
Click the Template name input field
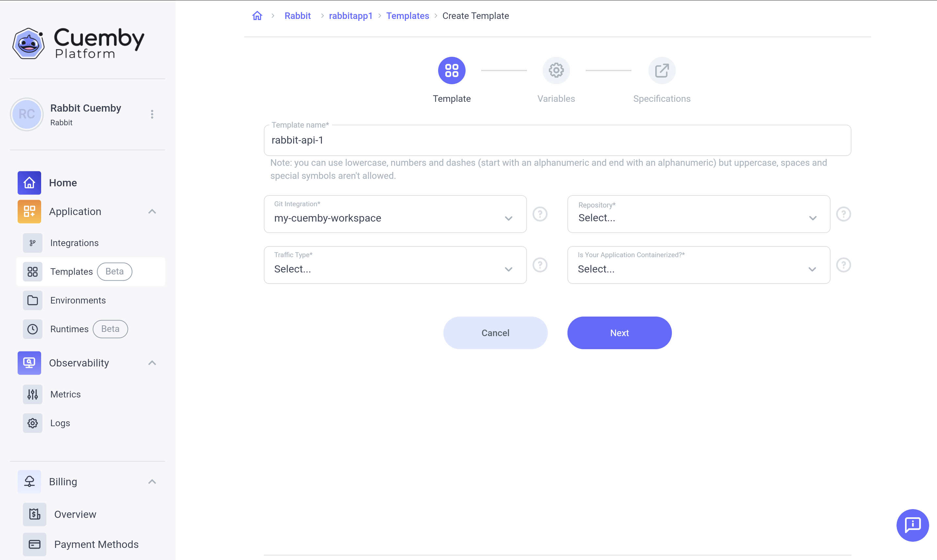[x=557, y=140]
